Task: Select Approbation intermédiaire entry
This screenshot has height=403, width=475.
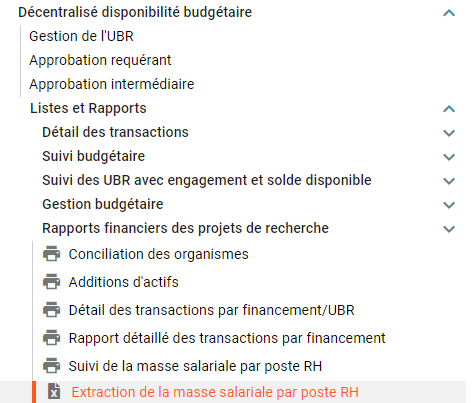Action: coord(112,84)
